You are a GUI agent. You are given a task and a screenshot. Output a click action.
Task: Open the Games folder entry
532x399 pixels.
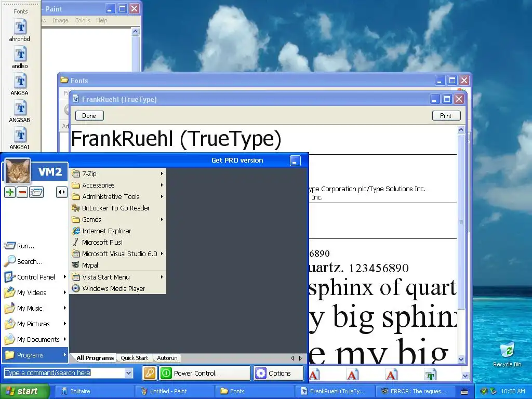[x=117, y=220]
